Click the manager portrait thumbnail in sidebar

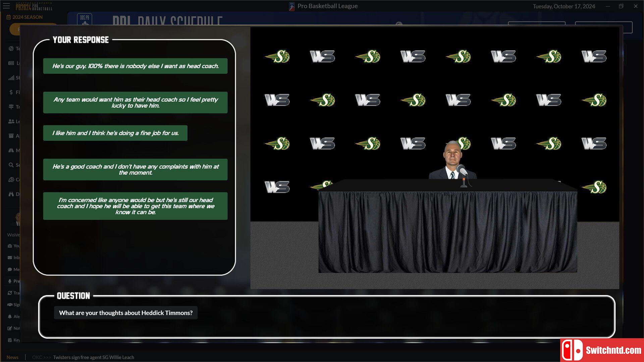17,219
